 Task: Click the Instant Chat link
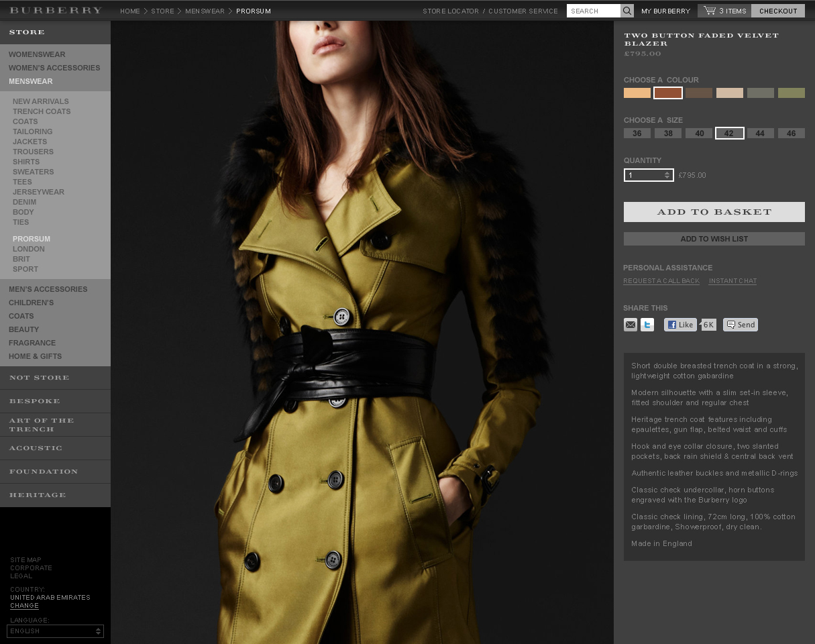[732, 281]
